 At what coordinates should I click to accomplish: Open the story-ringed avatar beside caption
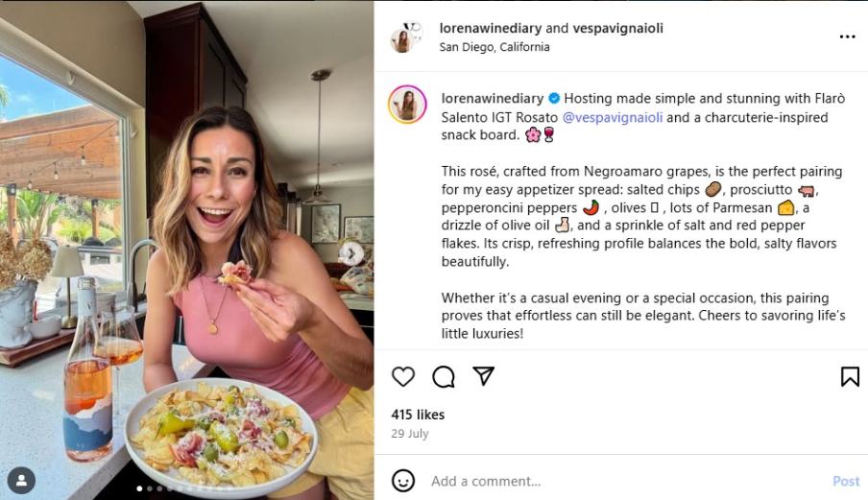pyautogui.click(x=407, y=104)
